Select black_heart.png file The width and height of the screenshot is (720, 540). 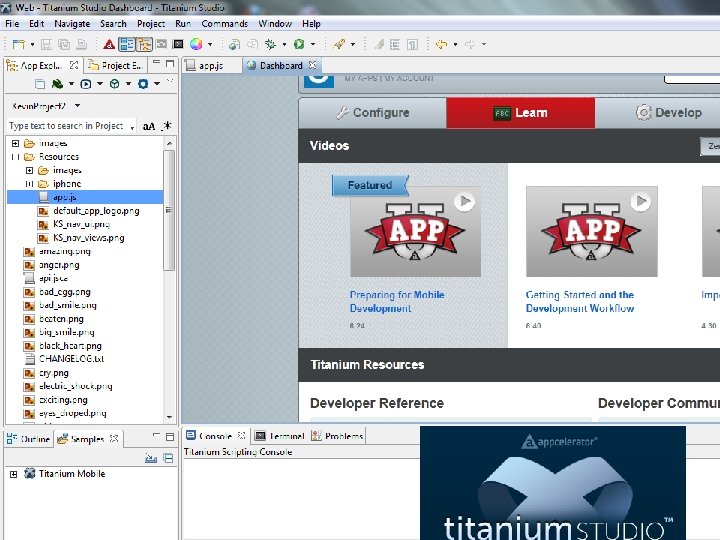click(x=70, y=346)
